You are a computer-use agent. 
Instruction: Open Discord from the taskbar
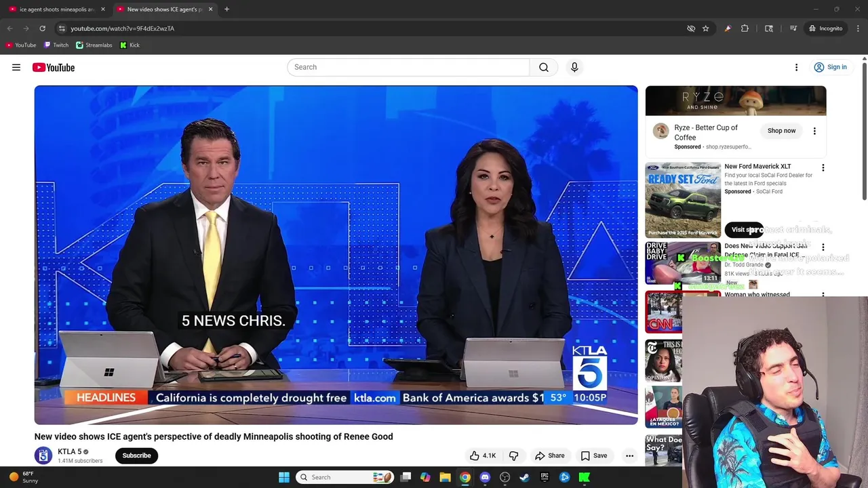point(485,477)
